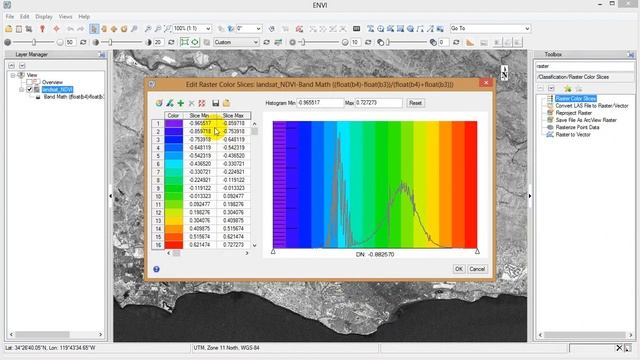Click the green Stretch on Full Extent icon
640x360 pixels.
(195, 42)
